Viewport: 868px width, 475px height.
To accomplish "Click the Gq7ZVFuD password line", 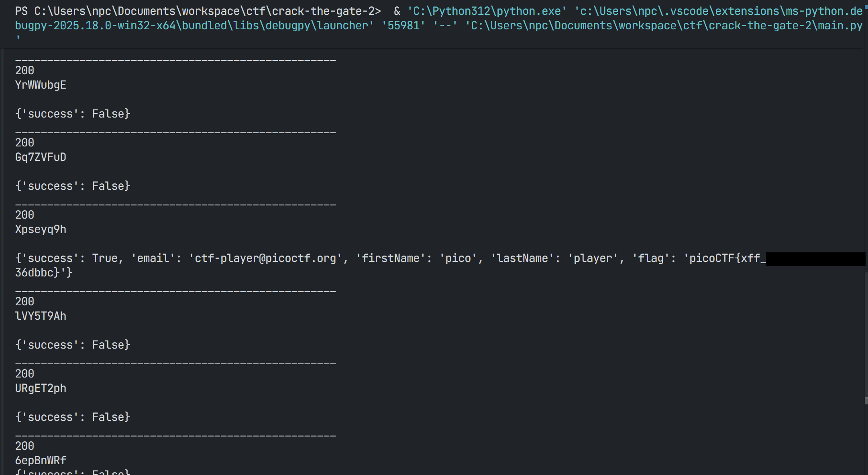I will (41, 157).
